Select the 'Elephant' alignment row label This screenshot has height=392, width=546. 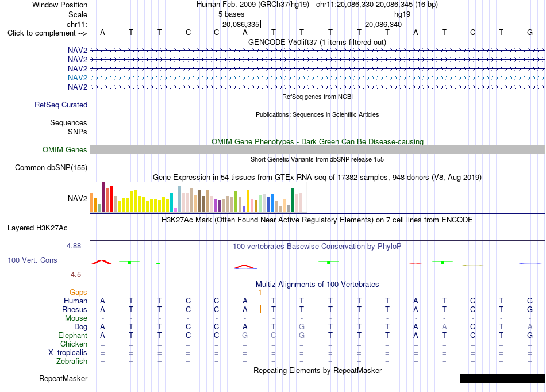point(72,335)
